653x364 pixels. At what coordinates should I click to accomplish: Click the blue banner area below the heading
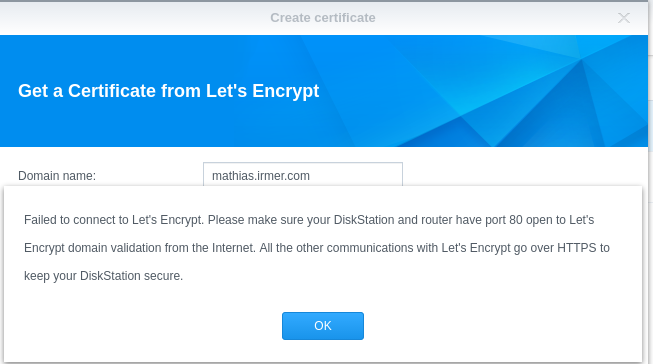click(167, 125)
